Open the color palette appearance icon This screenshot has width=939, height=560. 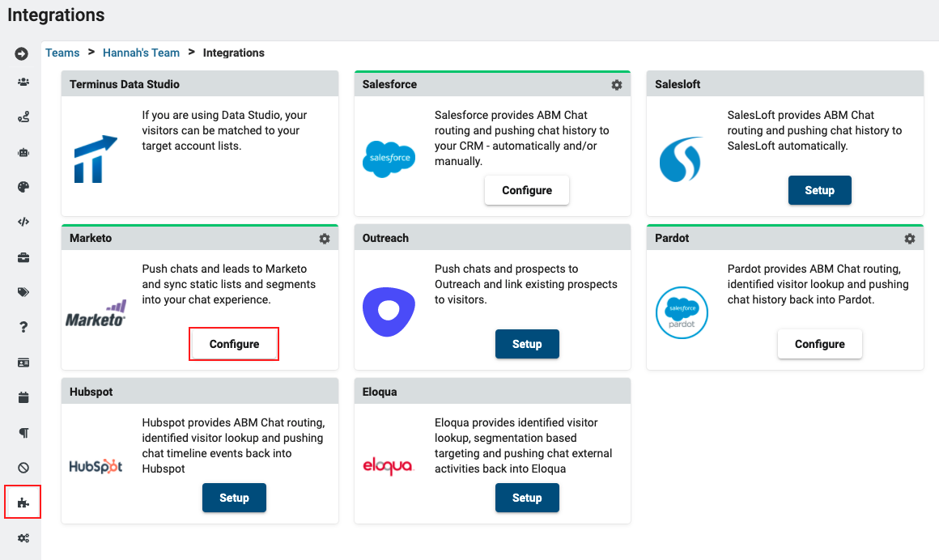(x=23, y=187)
